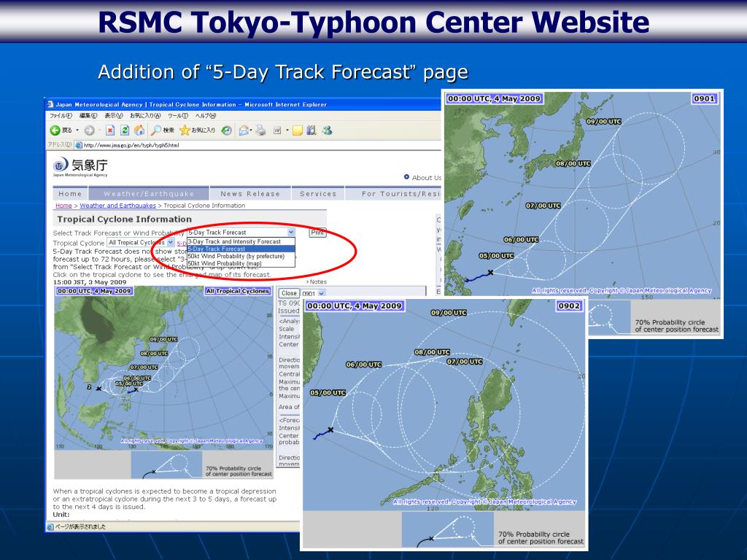The image size is (747, 560).
Task: Click the Stop loading icon
Action: click(x=110, y=130)
